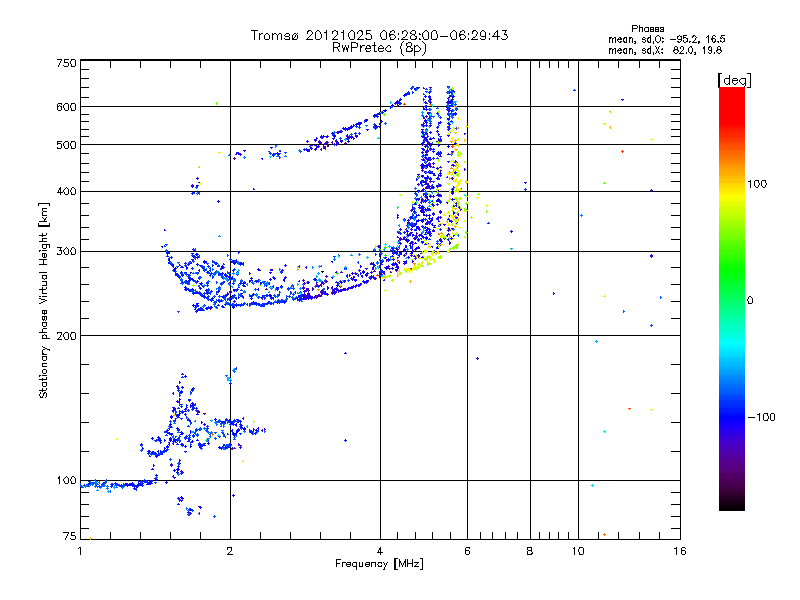Screen dimensions: 800x600
Task: Click the y-axis tick label 500
Action: [x=66, y=145]
